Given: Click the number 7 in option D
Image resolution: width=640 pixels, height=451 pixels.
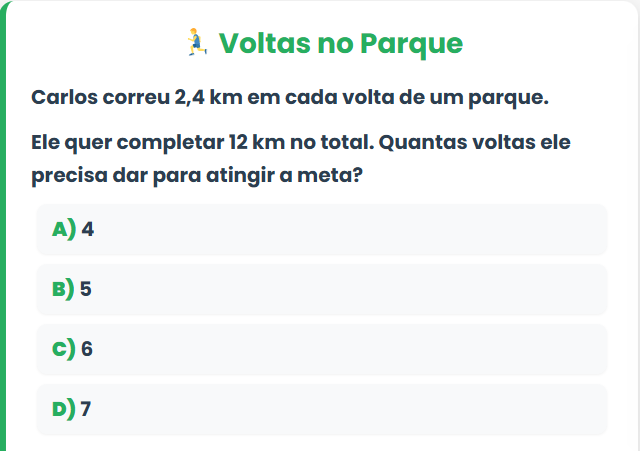Looking at the screenshot, I should 86,409.
